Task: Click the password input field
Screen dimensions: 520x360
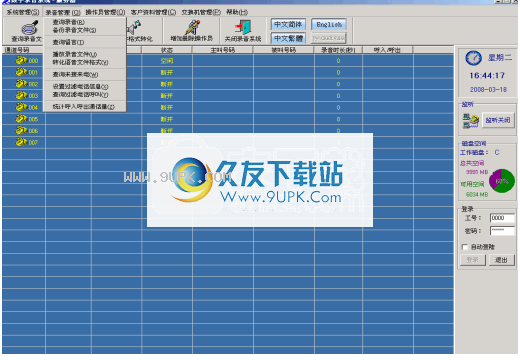Action: 502,230
